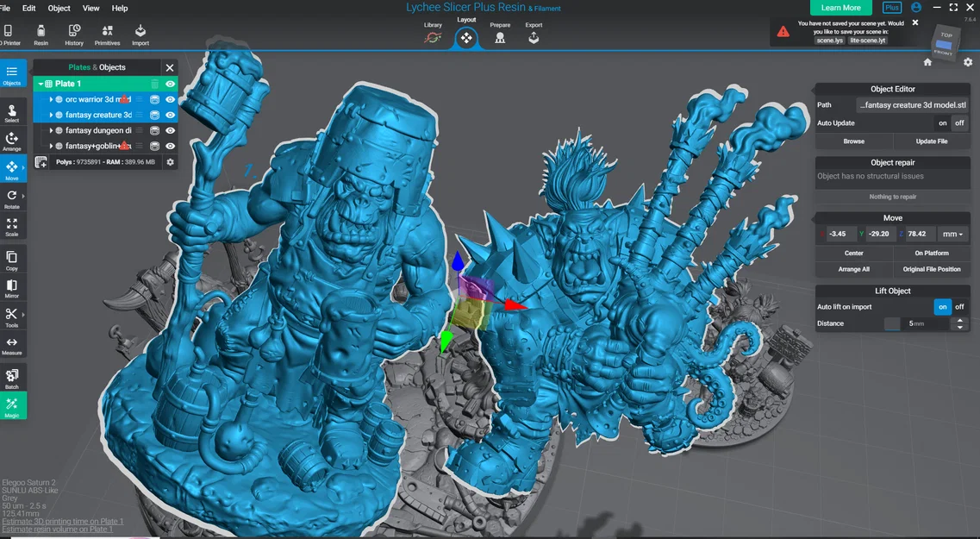Toggle visibility eye for Plate 1

[170, 84]
